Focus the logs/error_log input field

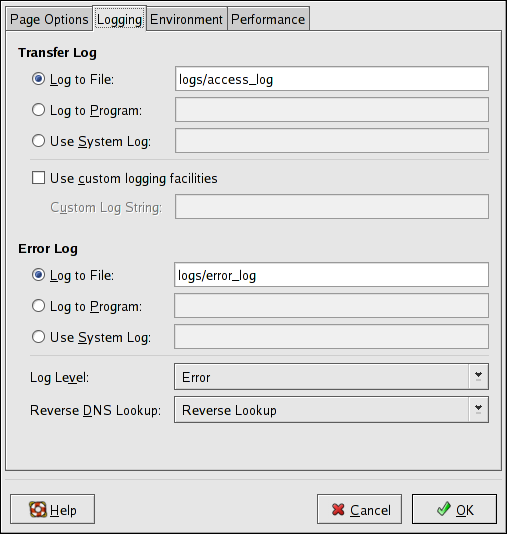point(331,275)
